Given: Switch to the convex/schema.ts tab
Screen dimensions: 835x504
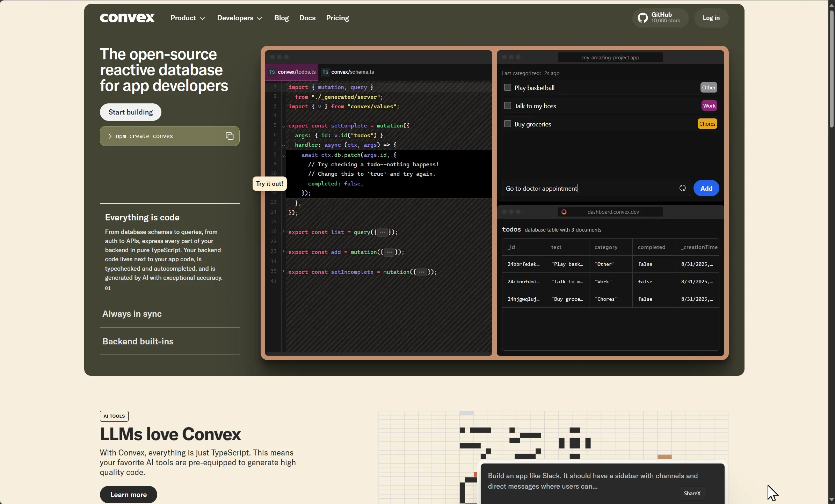Looking at the screenshot, I should [x=348, y=72].
